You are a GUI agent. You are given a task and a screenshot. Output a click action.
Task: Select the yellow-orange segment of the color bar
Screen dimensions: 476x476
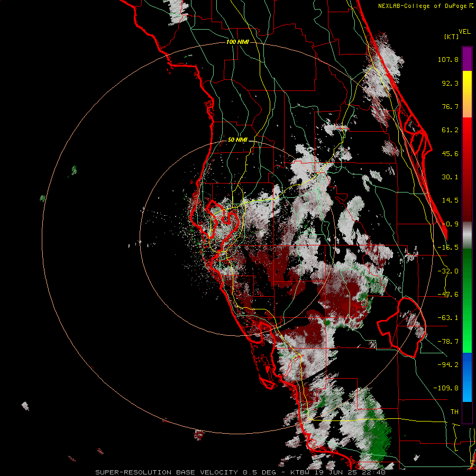pos(467,94)
